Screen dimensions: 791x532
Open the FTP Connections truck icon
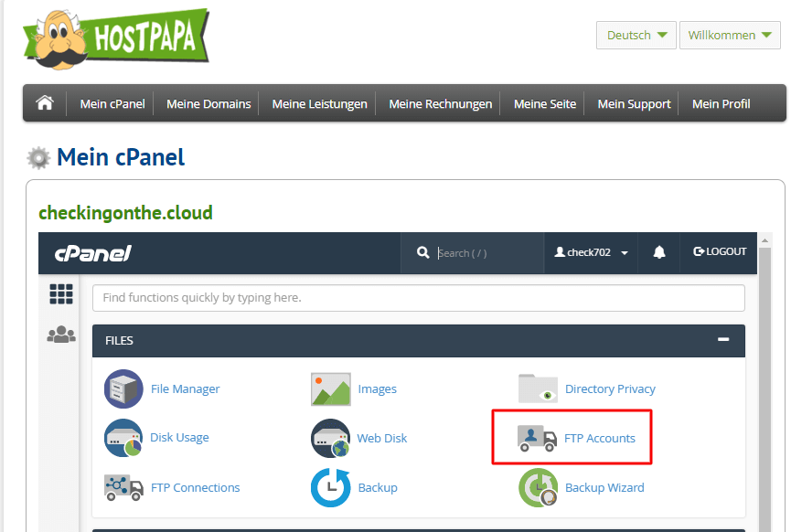(123, 487)
